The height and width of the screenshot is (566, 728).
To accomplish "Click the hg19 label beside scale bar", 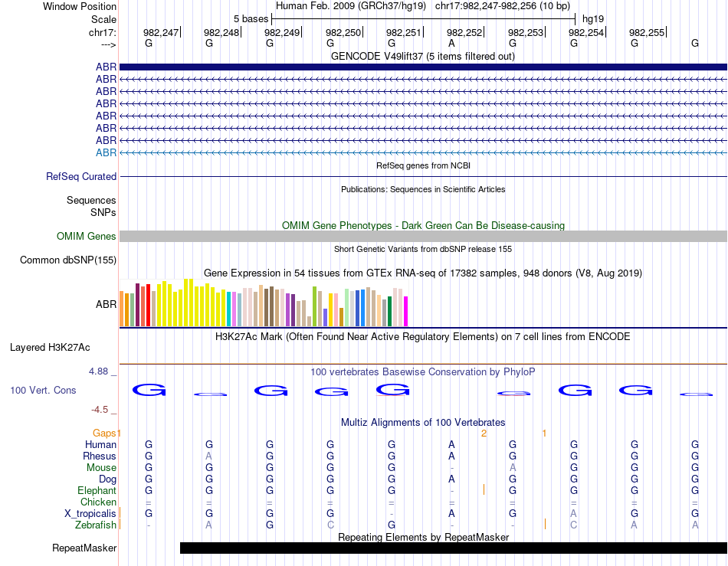I will [593, 19].
